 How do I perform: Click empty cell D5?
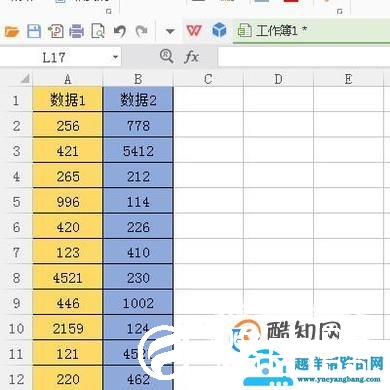point(279,201)
